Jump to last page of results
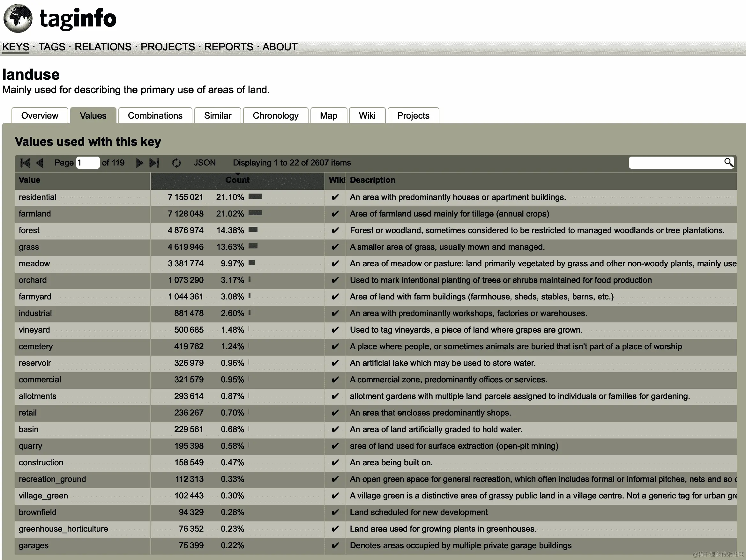 [x=154, y=163]
